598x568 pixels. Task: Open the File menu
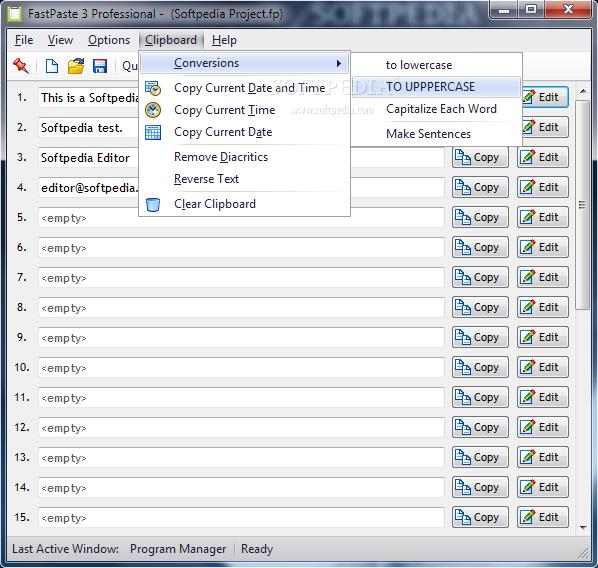click(x=24, y=40)
